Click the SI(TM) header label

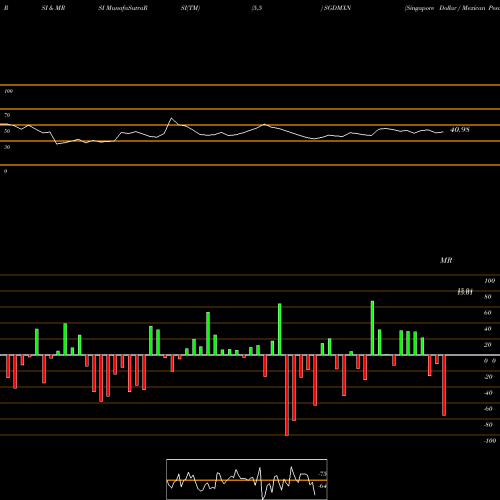190,8
